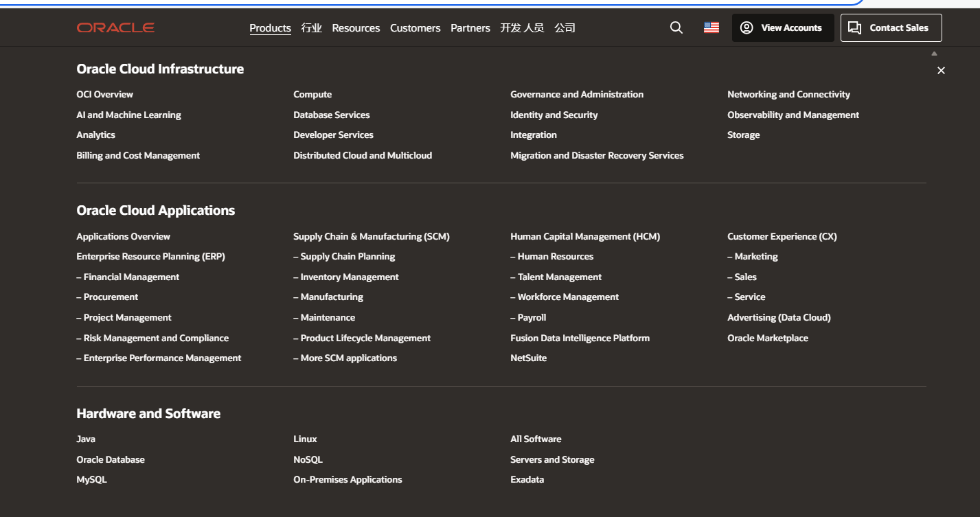
Task: Click the Procurement link
Action: [107, 297]
